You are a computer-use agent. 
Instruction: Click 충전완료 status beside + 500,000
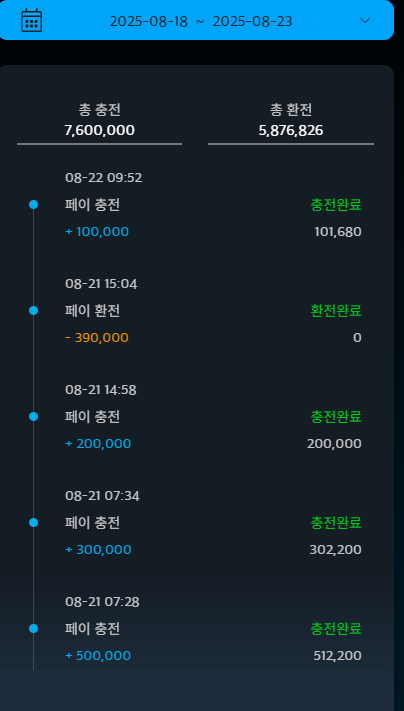pos(336,629)
